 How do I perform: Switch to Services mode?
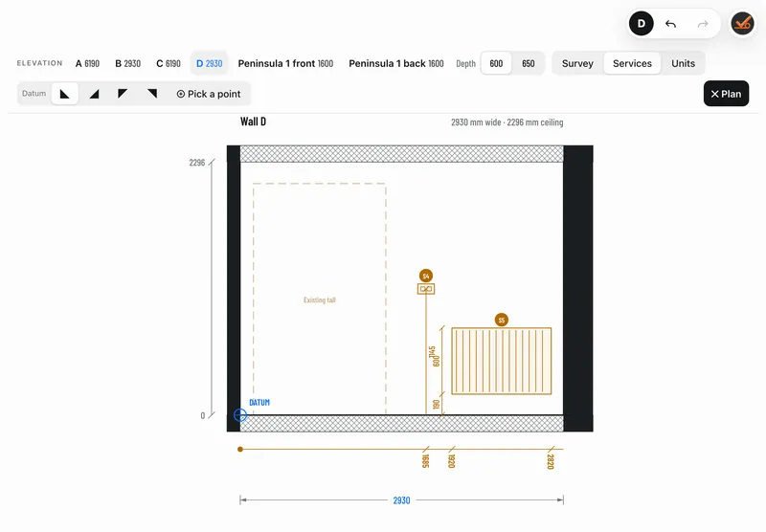click(632, 63)
